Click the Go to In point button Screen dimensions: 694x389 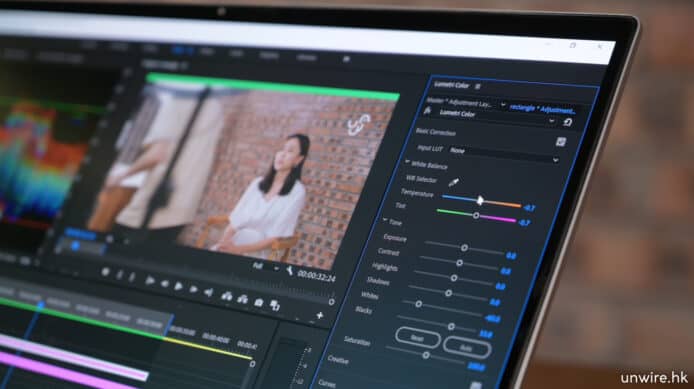point(150,281)
